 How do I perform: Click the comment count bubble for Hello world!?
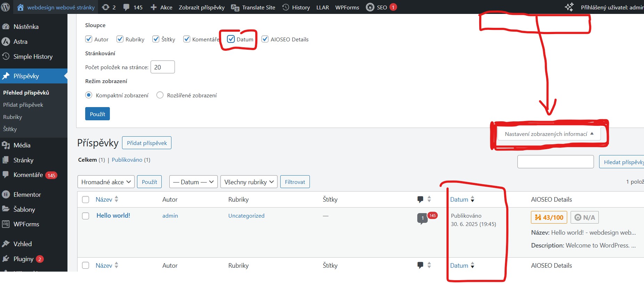point(422,218)
